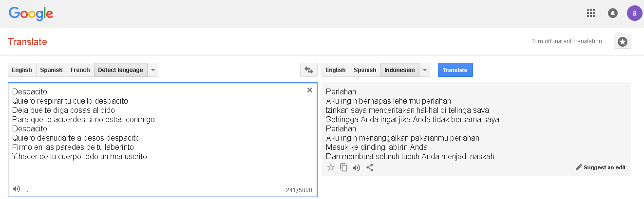Save translation with star icon
The image size is (644, 199).
[331, 167]
